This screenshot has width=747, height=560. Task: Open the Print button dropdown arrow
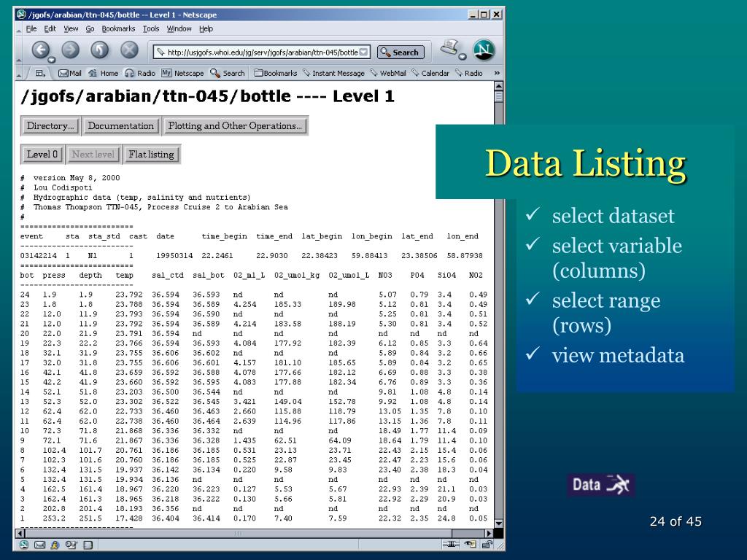pyautogui.click(x=462, y=57)
